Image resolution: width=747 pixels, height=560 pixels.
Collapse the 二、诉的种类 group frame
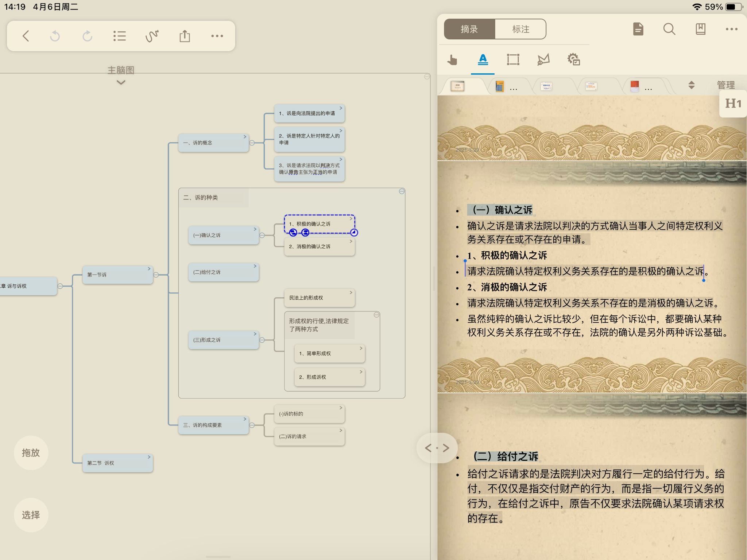click(402, 191)
